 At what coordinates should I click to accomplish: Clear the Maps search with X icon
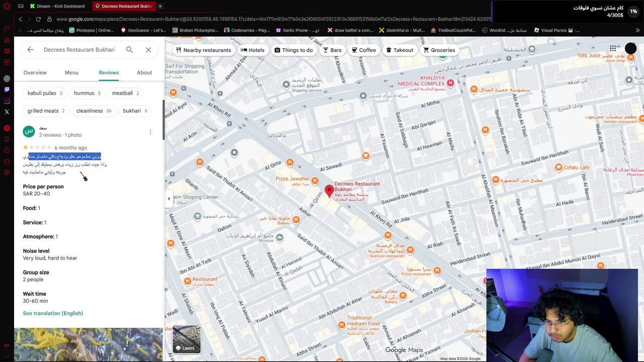pyautogui.click(x=148, y=50)
